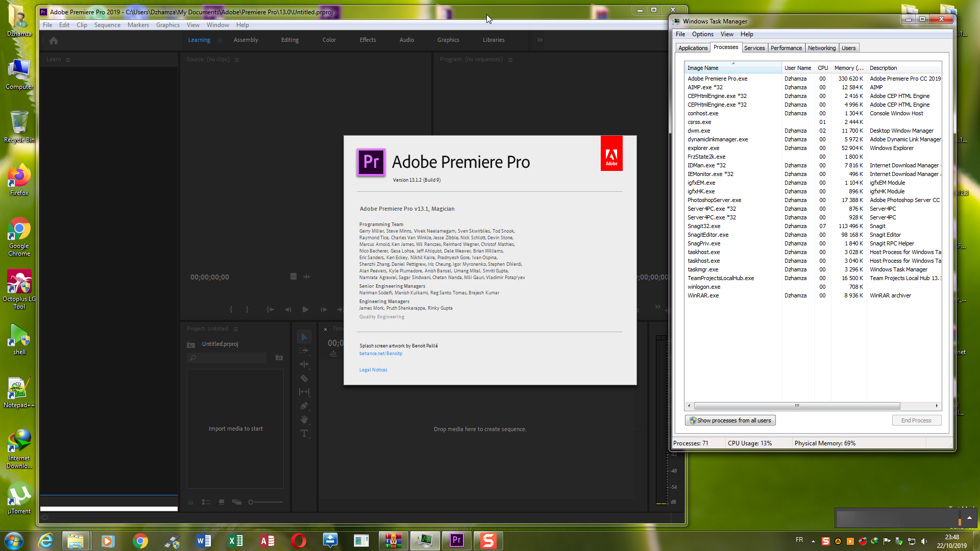Click the Drag Audio Only waveform icon
This screenshot has height=551, width=980.
(307, 277)
